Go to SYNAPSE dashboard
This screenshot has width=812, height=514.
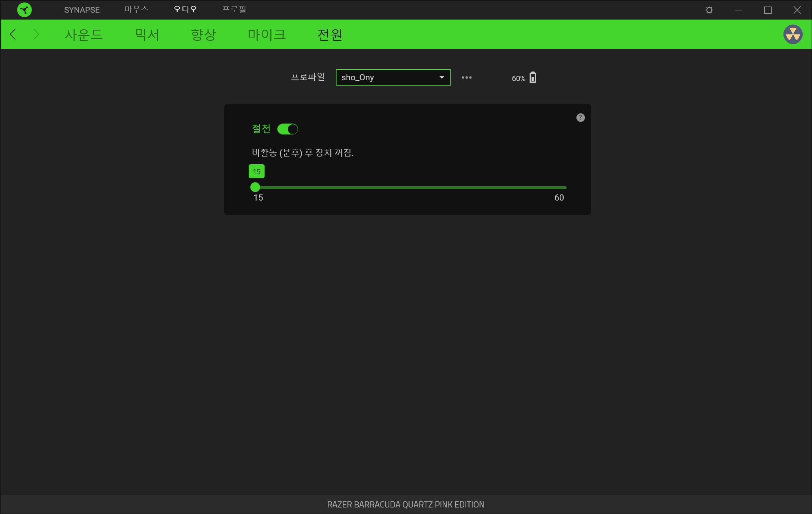(82, 10)
